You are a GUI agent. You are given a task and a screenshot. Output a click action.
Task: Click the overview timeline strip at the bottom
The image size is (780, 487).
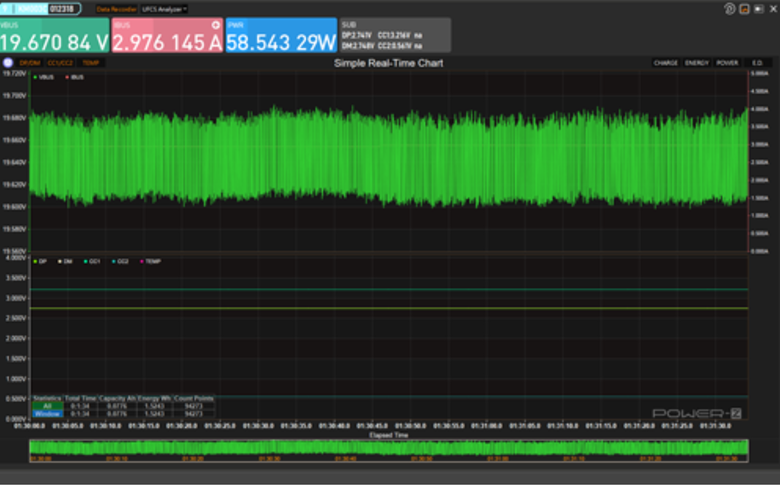[x=389, y=450]
